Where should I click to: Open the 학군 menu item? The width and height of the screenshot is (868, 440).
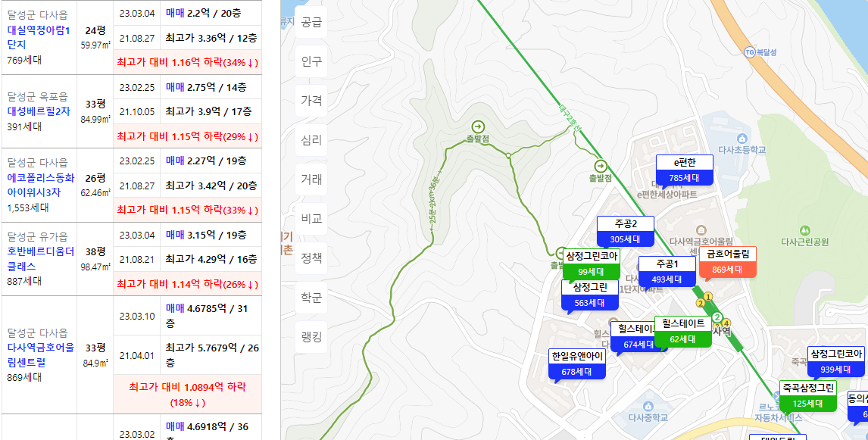pos(311,297)
